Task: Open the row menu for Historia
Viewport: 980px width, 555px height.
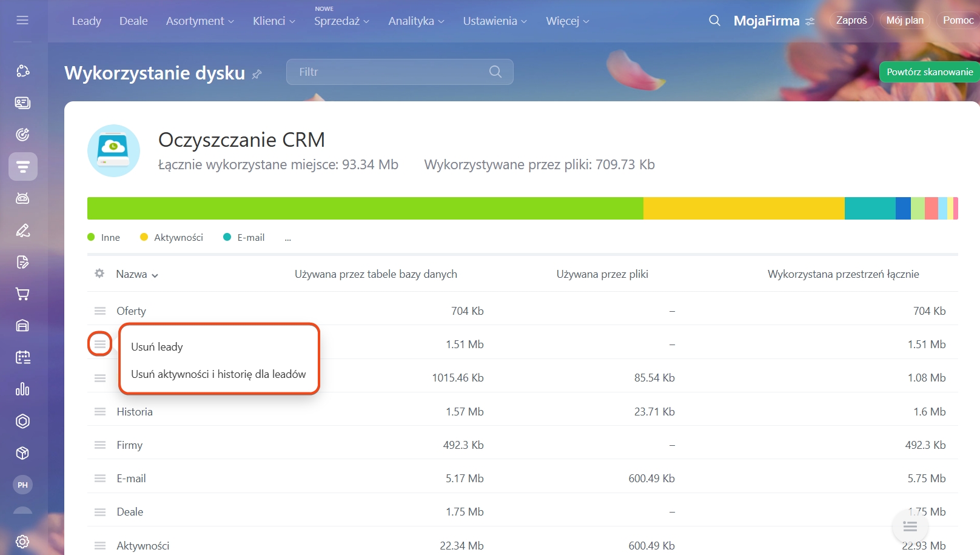Action: [100, 411]
